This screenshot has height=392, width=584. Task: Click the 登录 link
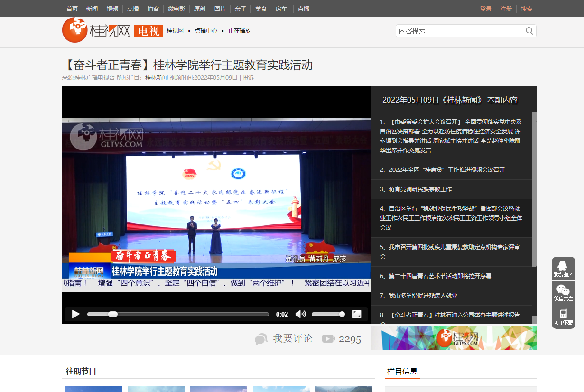486,9
